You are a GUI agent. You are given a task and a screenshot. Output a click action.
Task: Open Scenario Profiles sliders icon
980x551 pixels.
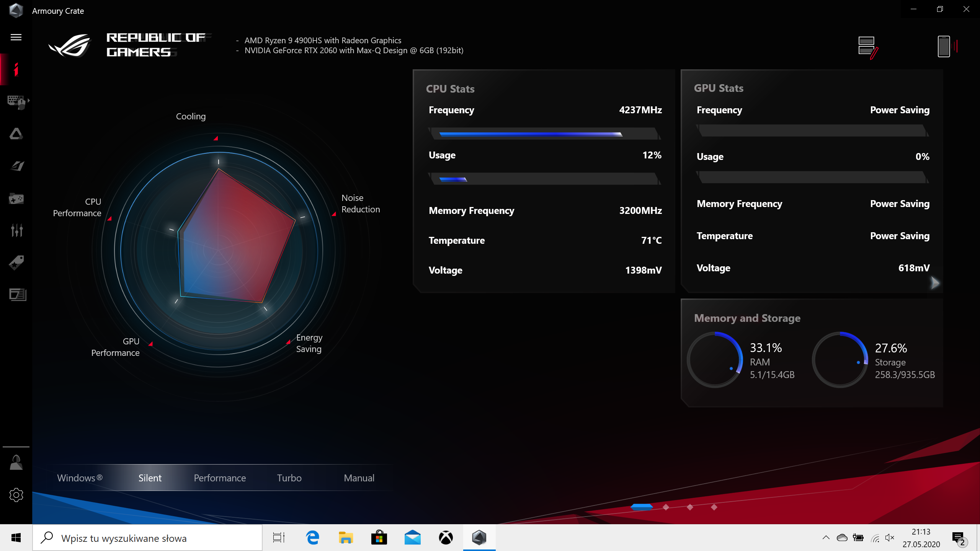coord(16,230)
